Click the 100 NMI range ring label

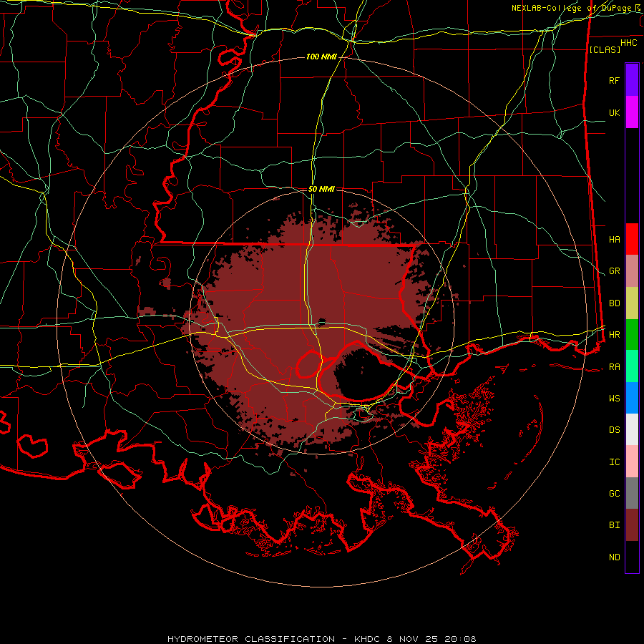[321, 57]
